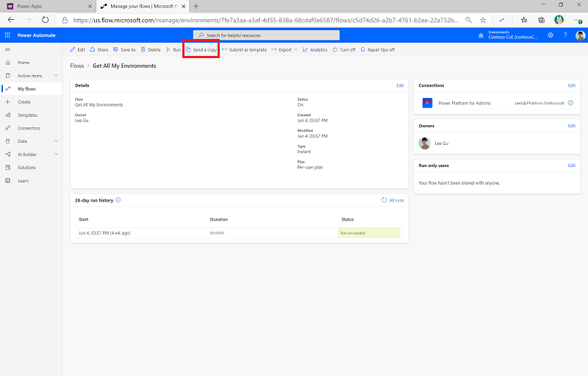Click the browser address bar URL
588x376 pixels.
[x=265, y=21]
